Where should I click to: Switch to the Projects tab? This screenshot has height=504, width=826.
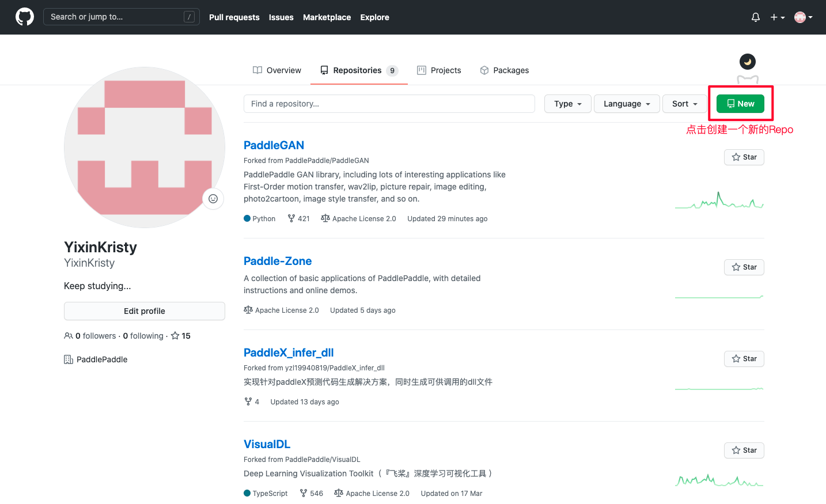click(x=439, y=70)
